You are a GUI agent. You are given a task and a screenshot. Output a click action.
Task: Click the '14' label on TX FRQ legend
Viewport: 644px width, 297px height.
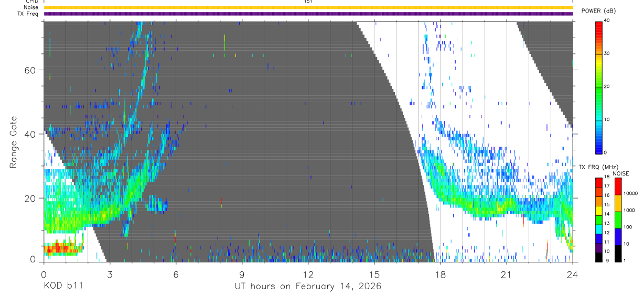coord(607,214)
